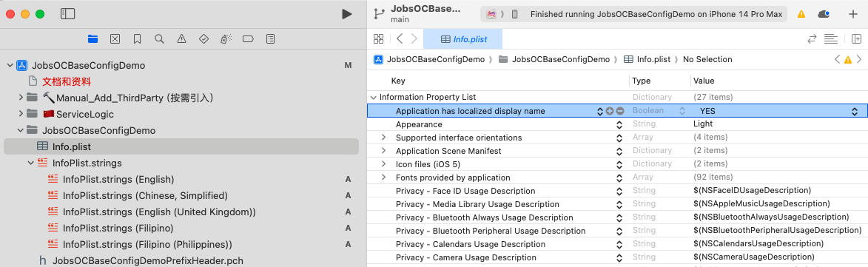Remove row with the minus circle button
Viewport: 868px width, 267px height.
620,111
